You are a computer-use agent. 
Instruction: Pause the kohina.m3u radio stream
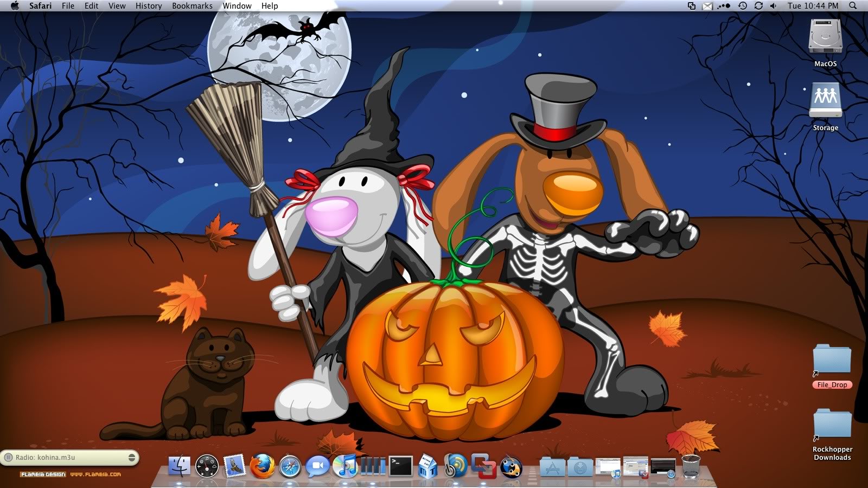(x=8, y=458)
